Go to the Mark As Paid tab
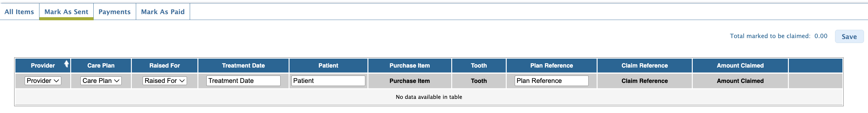 point(163,12)
